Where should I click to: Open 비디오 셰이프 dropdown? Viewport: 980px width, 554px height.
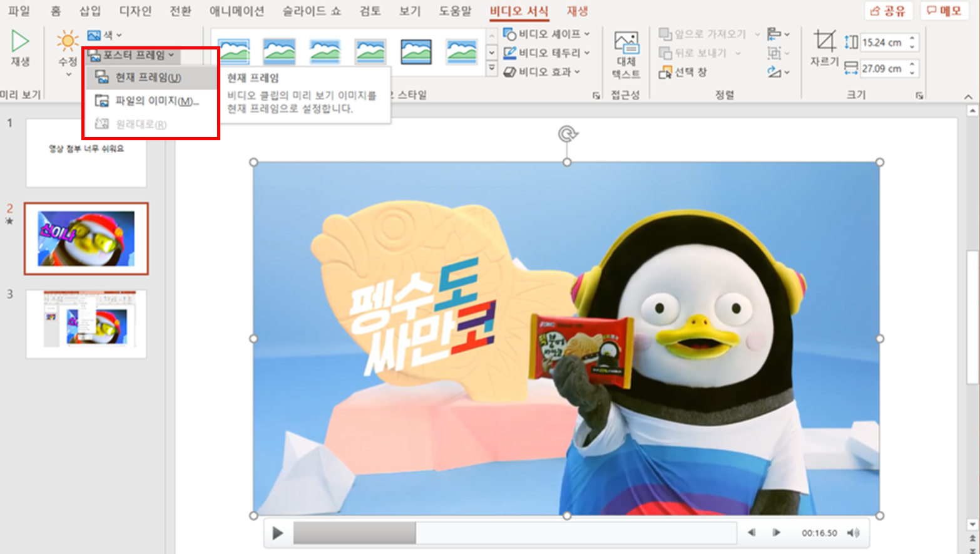click(x=547, y=34)
